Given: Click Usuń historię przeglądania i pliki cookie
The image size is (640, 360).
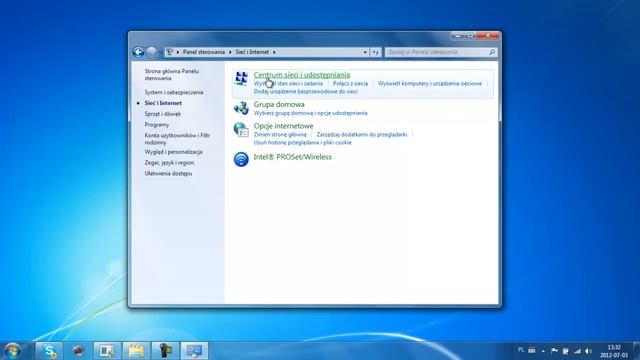Looking at the screenshot, I should [302, 142].
